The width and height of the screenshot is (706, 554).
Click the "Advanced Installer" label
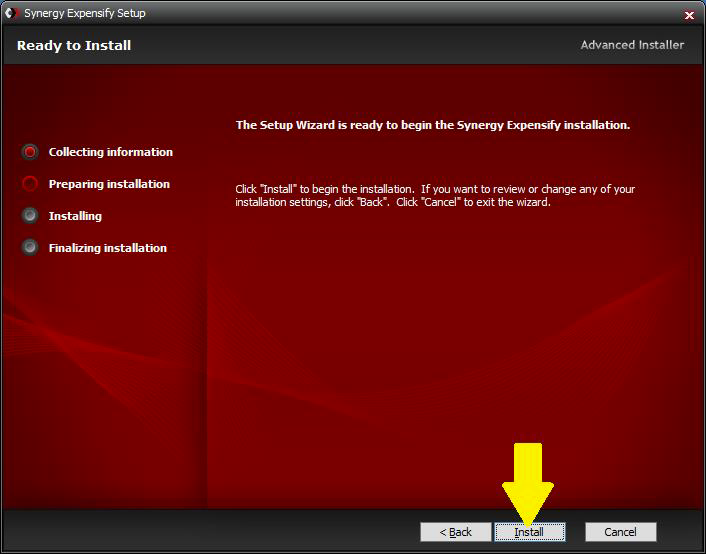pos(632,45)
